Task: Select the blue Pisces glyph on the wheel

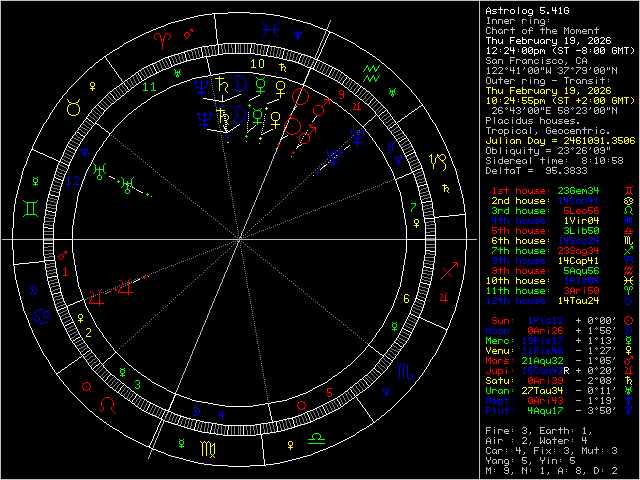Action: click(270, 29)
